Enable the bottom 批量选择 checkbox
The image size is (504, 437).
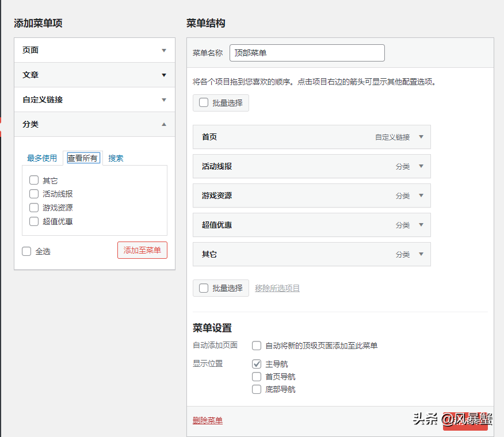point(204,288)
